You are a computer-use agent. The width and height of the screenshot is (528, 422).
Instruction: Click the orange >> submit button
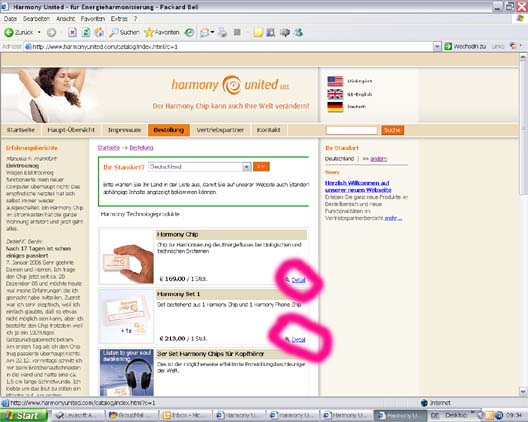coord(261,167)
